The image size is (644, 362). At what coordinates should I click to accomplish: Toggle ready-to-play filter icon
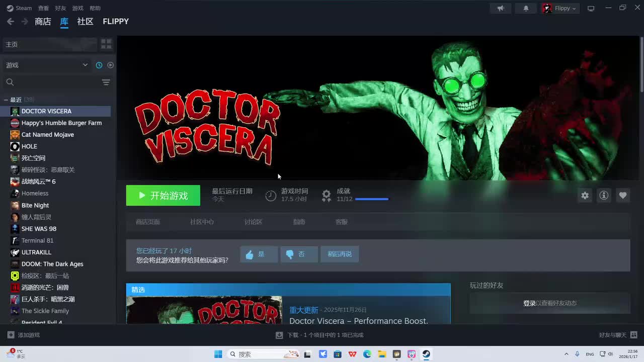coord(111,65)
